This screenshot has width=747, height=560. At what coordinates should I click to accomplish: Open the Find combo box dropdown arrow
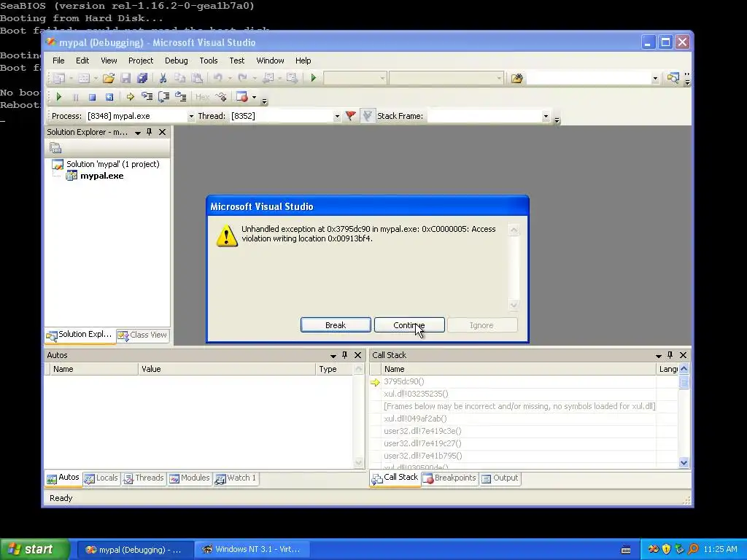coord(655,78)
